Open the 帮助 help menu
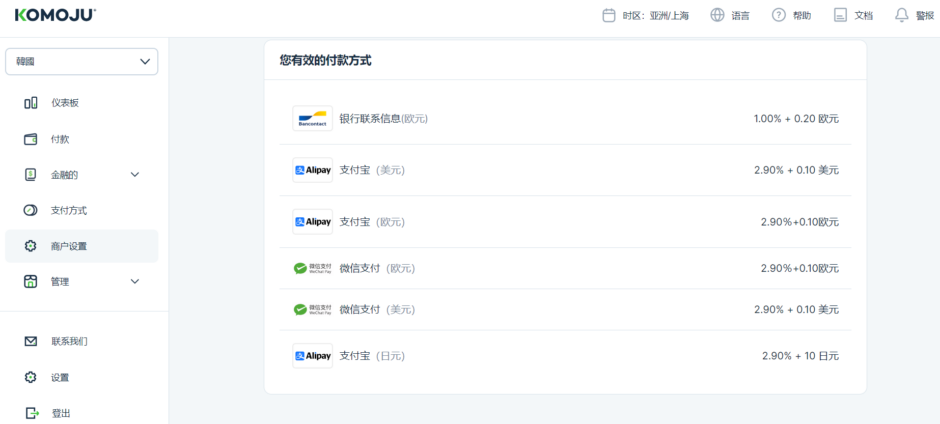Screen dimensions: 940x424 [791, 15]
